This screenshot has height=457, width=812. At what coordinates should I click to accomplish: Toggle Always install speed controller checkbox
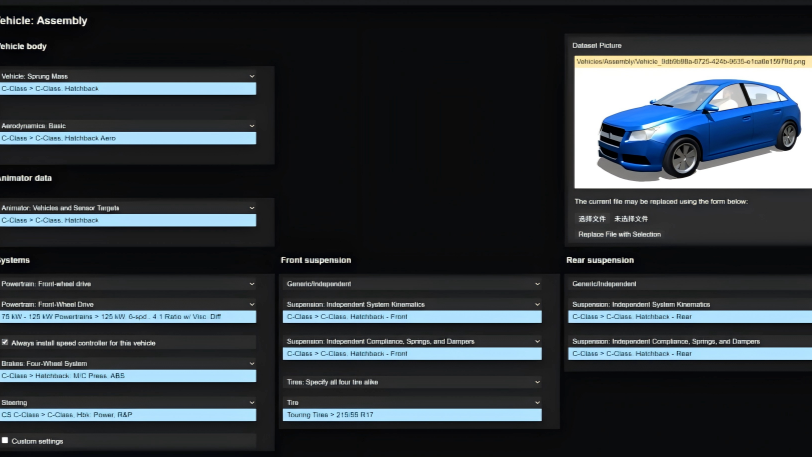click(x=5, y=342)
